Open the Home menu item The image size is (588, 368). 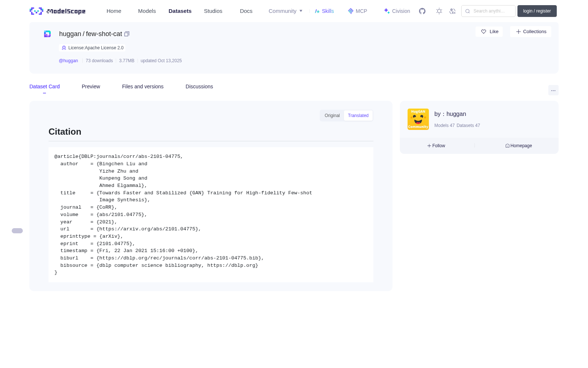(x=114, y=11)
